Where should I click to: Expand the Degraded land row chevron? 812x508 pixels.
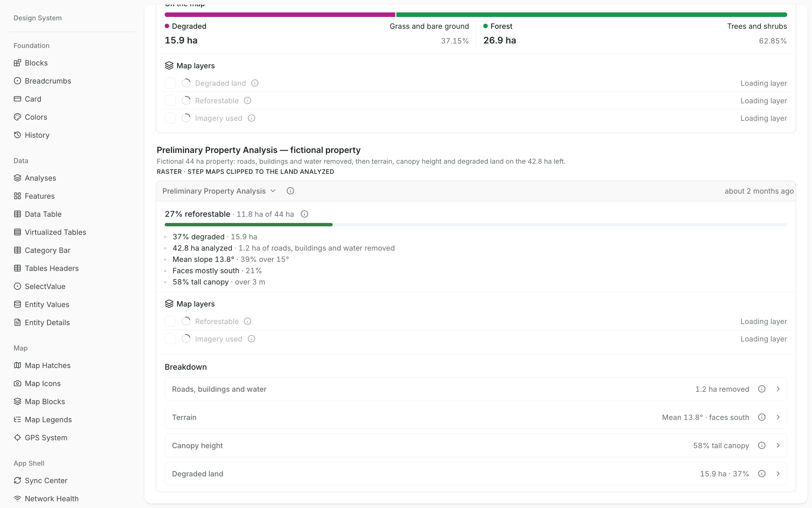pyautogui.click(x=778, y=473)
